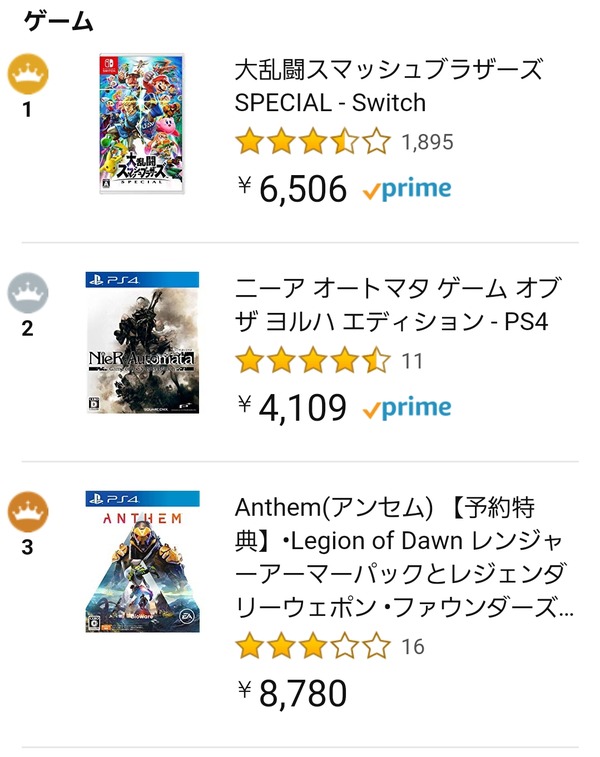Select the ¥8,780 Anthem price

pos(293,694)
